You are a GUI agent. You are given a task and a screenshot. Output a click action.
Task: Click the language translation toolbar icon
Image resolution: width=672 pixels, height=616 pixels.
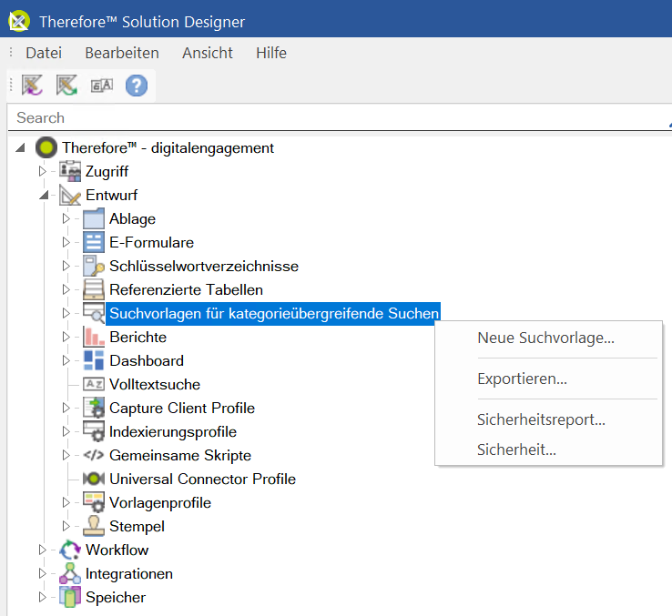[102, 86]
